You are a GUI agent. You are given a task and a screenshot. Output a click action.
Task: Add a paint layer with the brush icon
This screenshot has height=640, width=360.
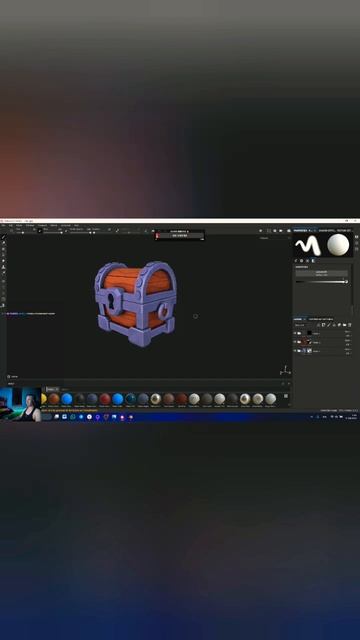329,325
